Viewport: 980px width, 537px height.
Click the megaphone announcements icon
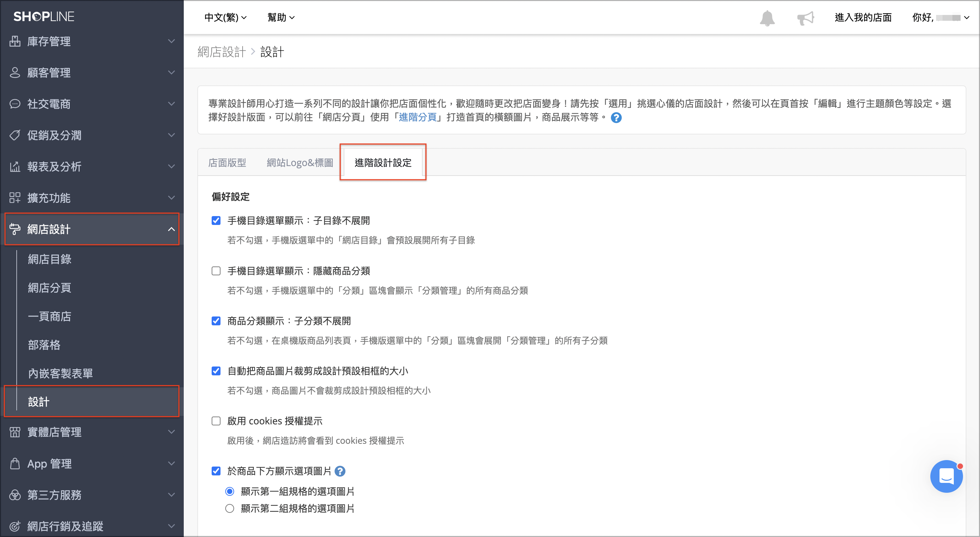coord(805,18)
